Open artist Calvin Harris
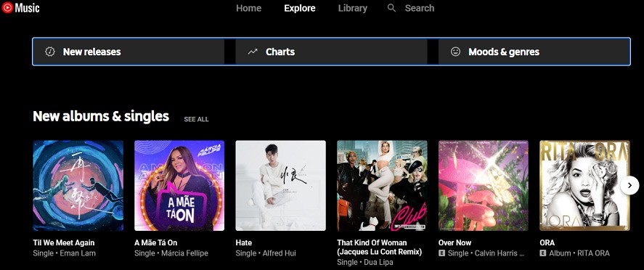Viewport: 644px width, 270px height. [x=500, y=253]
